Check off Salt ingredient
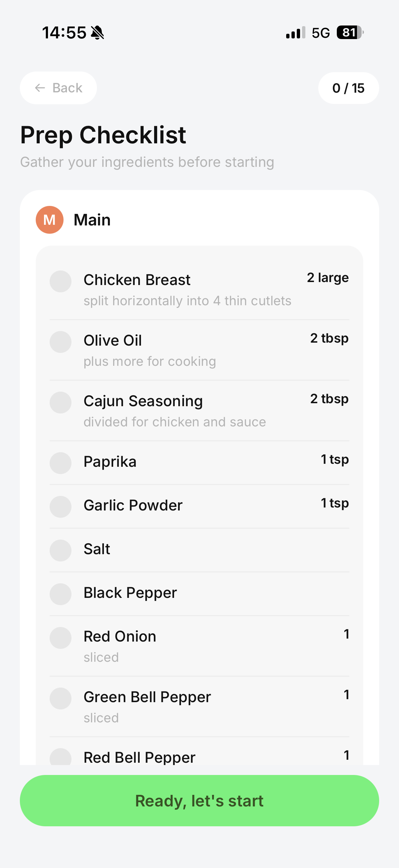This screenshot has width=399, height=868. tap(61, 550)
